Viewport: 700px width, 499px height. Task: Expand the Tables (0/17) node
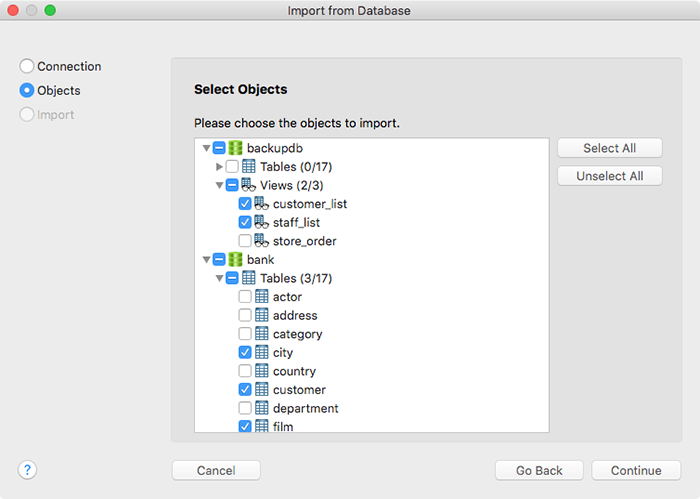(x=219, y=166)
